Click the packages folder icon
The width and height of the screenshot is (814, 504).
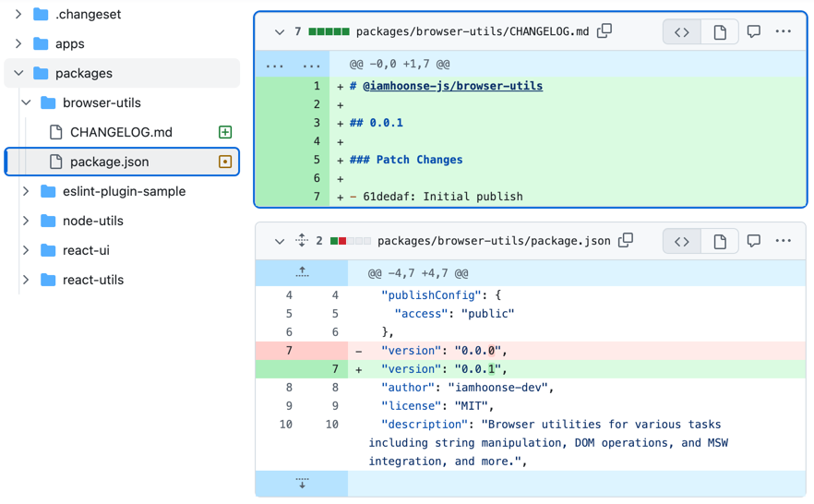point(41,73)
